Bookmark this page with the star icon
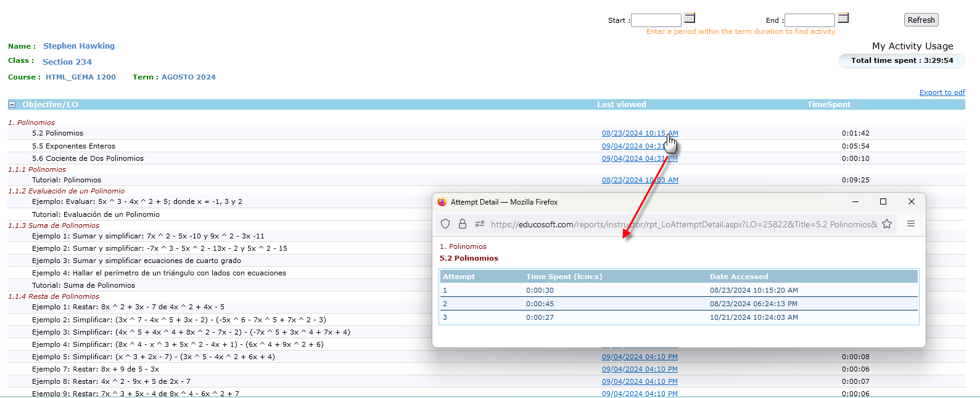Screen dimensions: 980x398 tap(887, 224)
